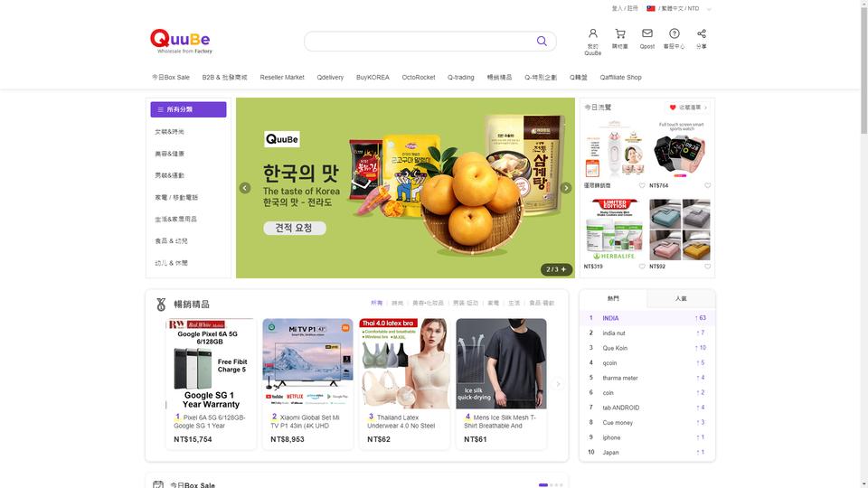Image resolution: width=868 pixels, height=488 pixels.
Task: Select the beauty & cosmetics bestseller filter
Action: tap(428, 304)
